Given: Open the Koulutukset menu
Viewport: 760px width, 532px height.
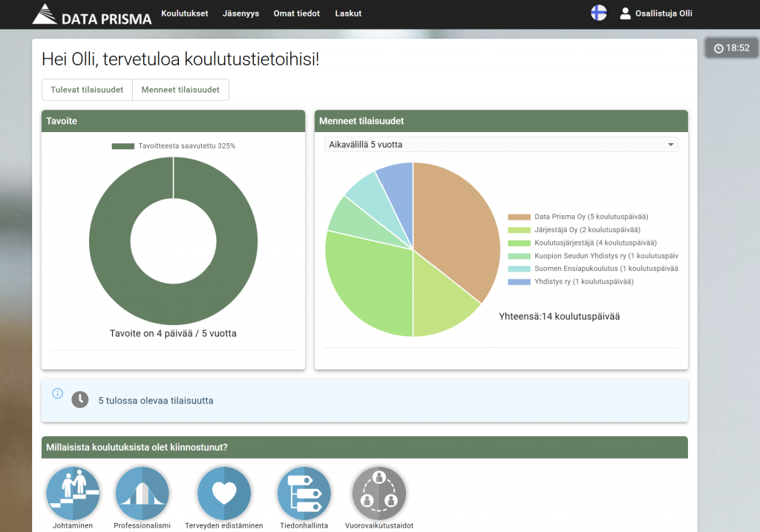Looking at the screenshot, I should 185,13.
